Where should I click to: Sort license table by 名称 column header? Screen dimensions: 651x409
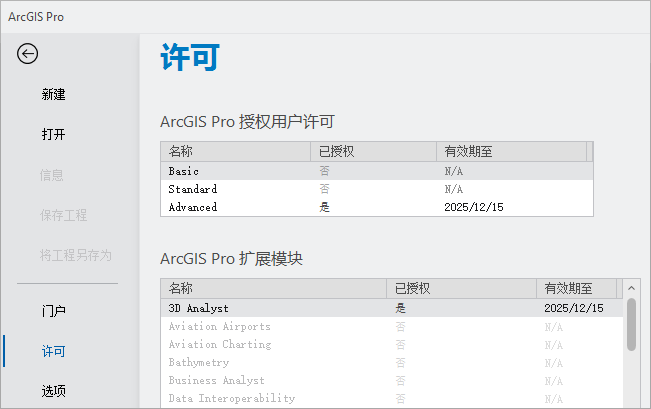(235, 152)
